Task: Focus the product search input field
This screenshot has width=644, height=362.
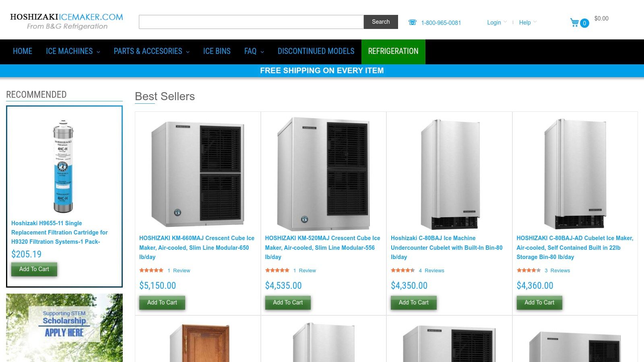Action: click(x=251, y=22)
